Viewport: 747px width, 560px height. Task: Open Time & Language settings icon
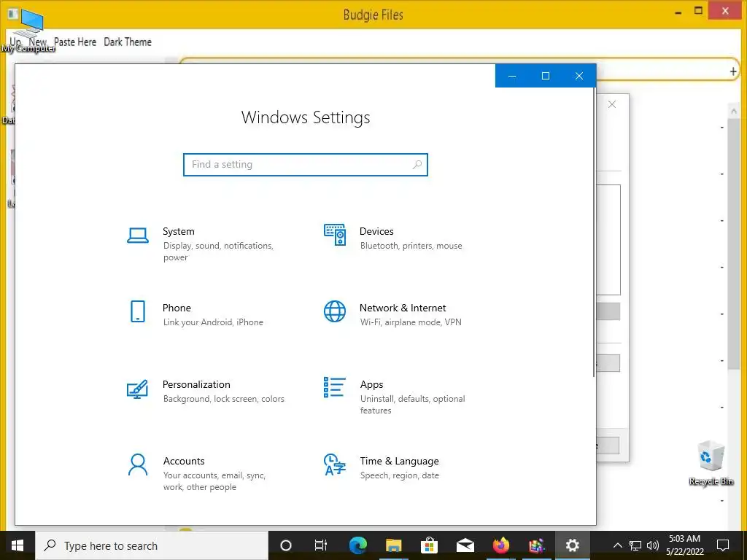(x=335, y=464)
